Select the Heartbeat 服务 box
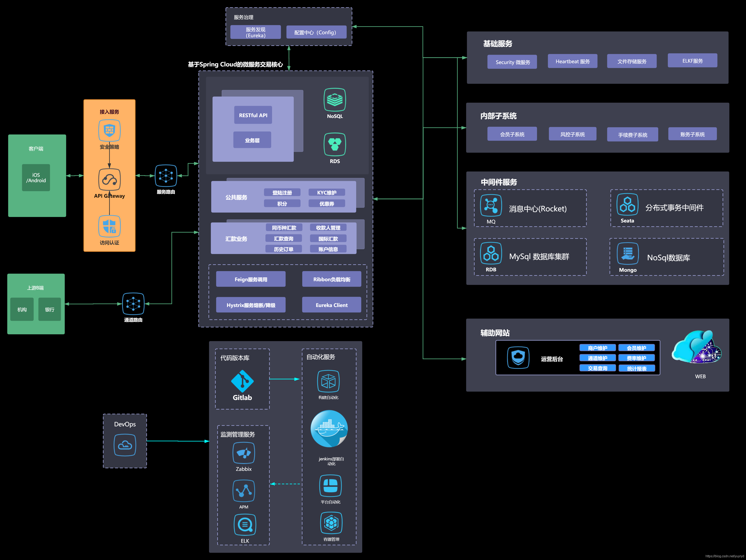The image size is (746, 560). pos(573,61)
